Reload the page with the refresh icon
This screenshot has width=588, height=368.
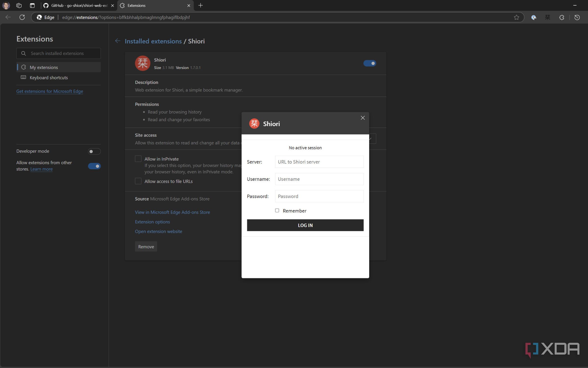click(22, 17)
